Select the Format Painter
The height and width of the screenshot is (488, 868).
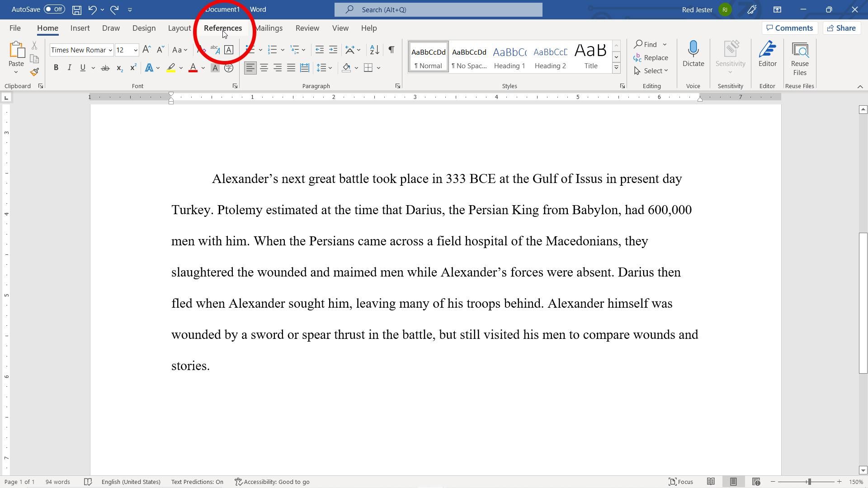[34, 71]
